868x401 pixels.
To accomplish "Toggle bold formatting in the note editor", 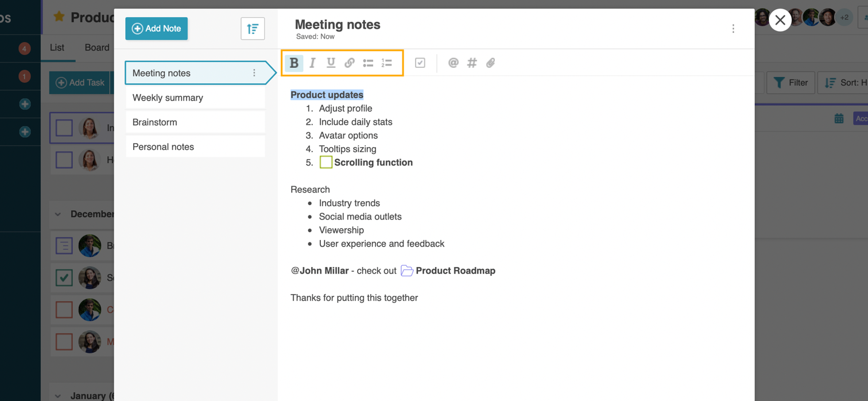I will point(294,63).
